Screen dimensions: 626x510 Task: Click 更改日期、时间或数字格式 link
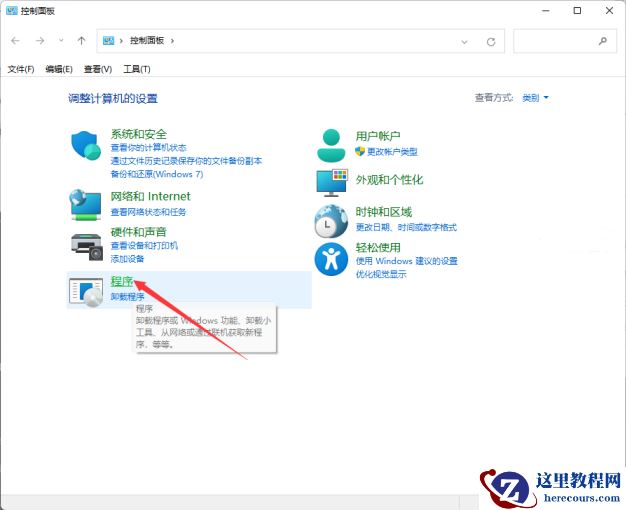tap(406, 227)
